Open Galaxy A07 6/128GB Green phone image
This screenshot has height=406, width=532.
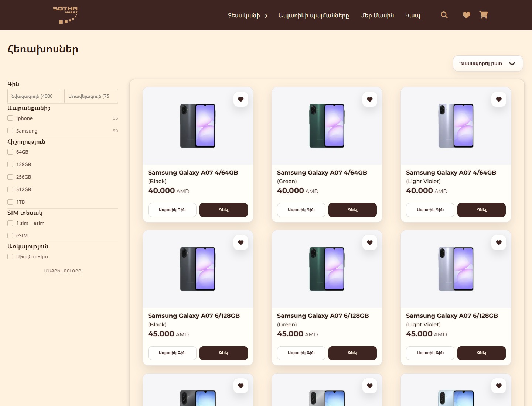pos(327,269)
